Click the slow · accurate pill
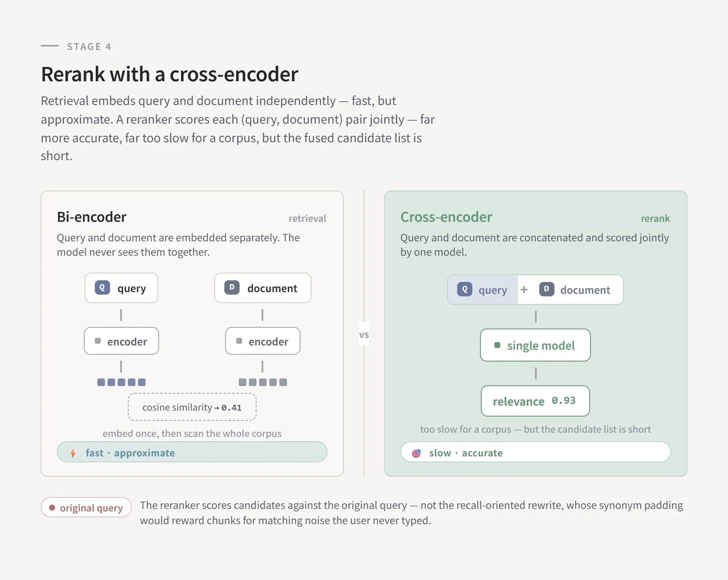This screenshot has width=728, height=580. [536, 452]
